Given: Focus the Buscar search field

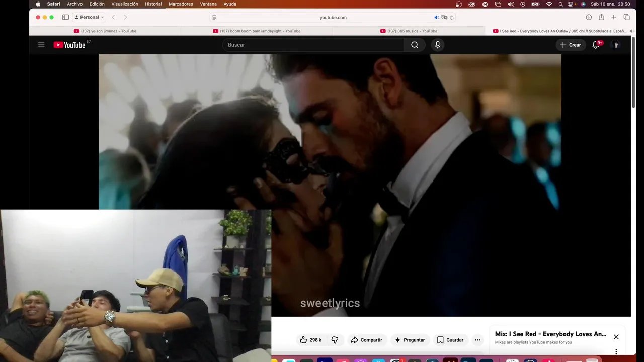Looking at the screenshot, I should (313, 45).
